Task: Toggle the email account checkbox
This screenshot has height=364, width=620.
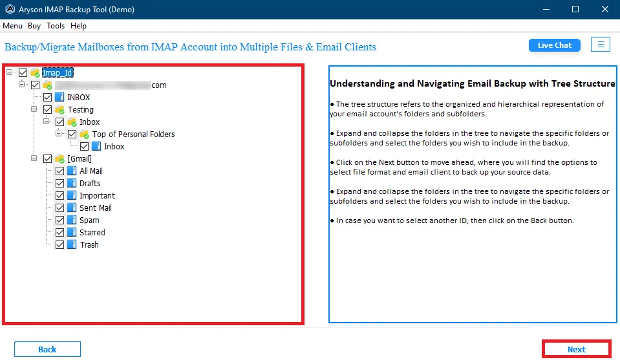Action: click(x=35, y=85)
